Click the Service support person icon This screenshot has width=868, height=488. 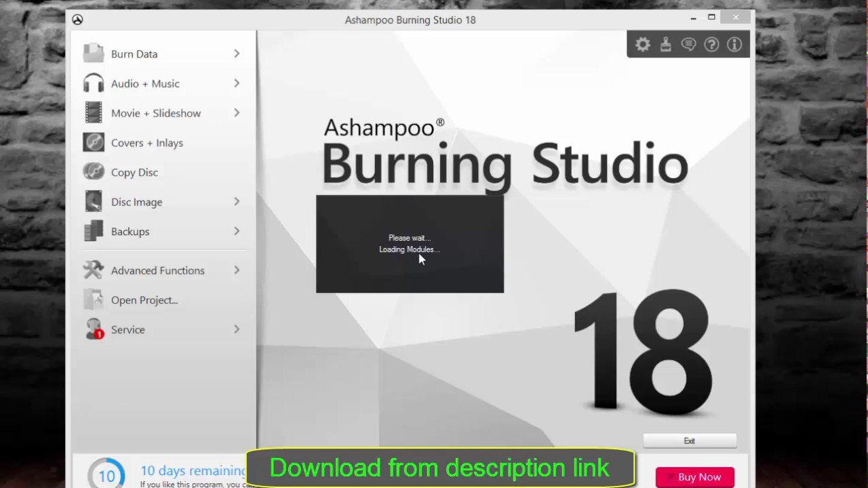coord(94,329)
